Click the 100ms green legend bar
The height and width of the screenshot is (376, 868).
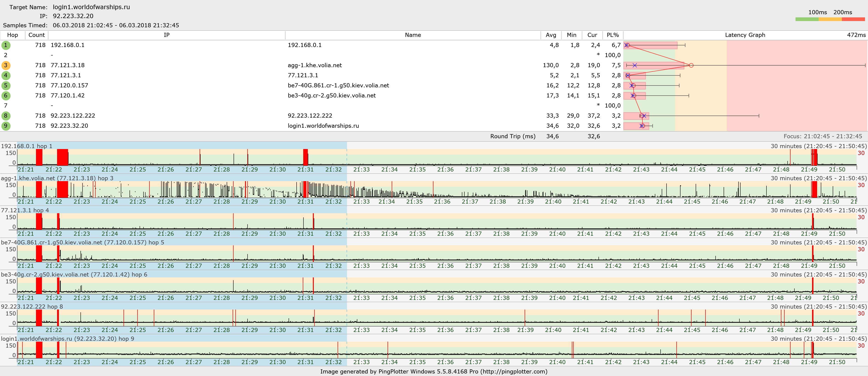pyautogui.click(x=807, y=19)
